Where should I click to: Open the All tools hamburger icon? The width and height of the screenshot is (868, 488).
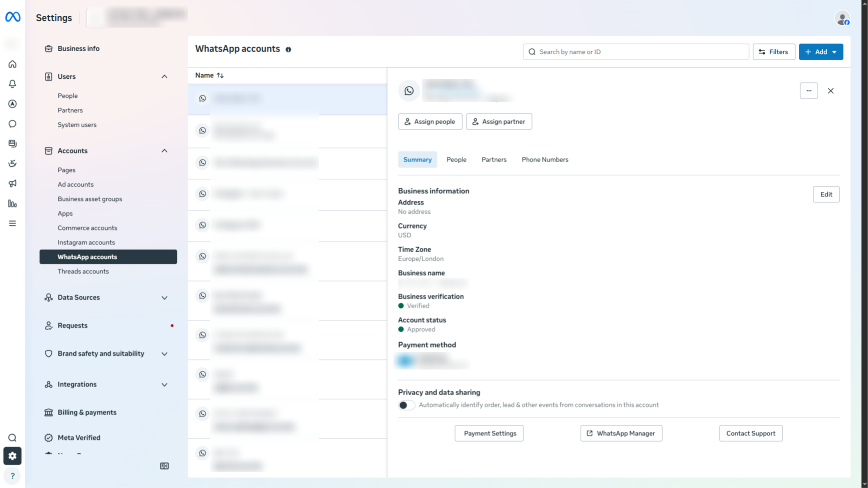click(x=13, y=223)
